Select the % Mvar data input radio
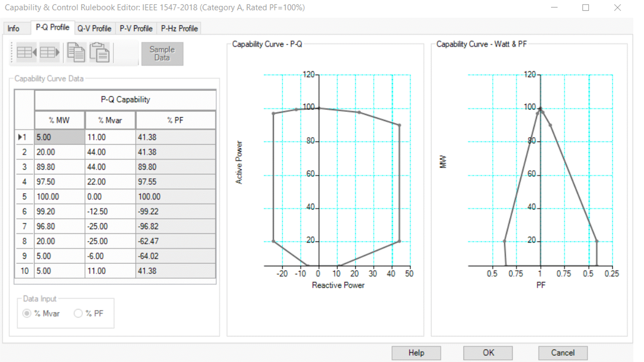Viewport: 644px width, 362px height. [27, 313]
